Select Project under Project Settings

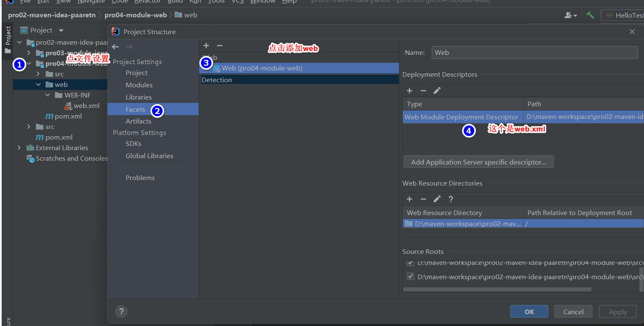point(137,73)
